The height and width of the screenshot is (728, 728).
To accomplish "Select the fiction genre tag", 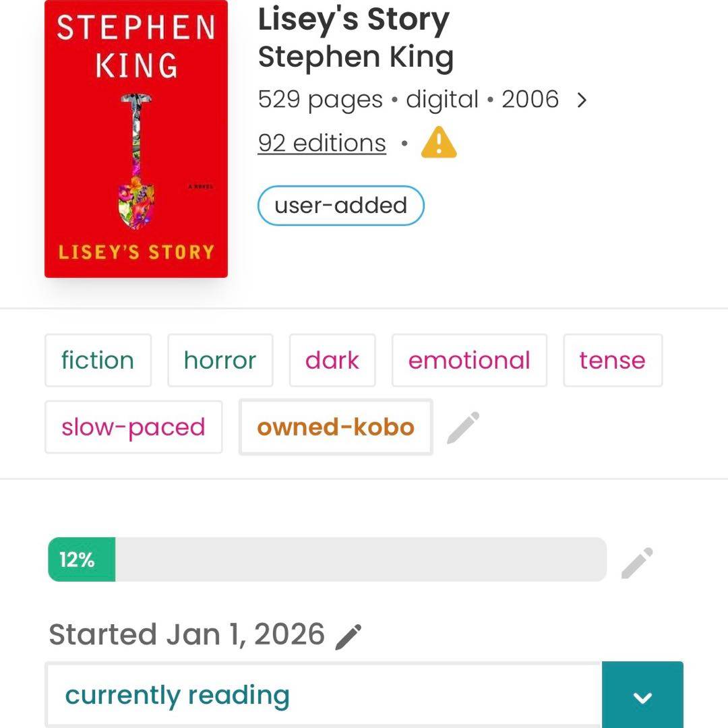I will coord(98,360).
